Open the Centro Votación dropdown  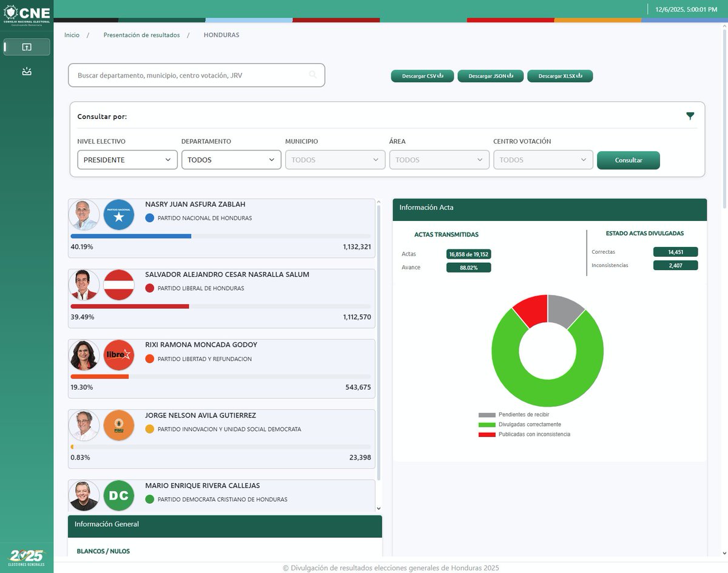pyautogui.click(x=543, y=160)
